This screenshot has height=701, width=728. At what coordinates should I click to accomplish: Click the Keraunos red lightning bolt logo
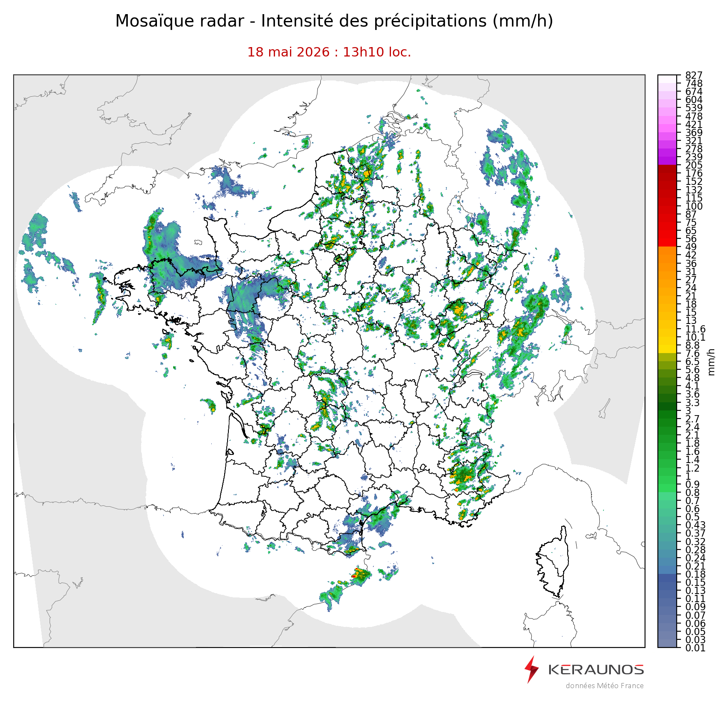coord(532,669)
